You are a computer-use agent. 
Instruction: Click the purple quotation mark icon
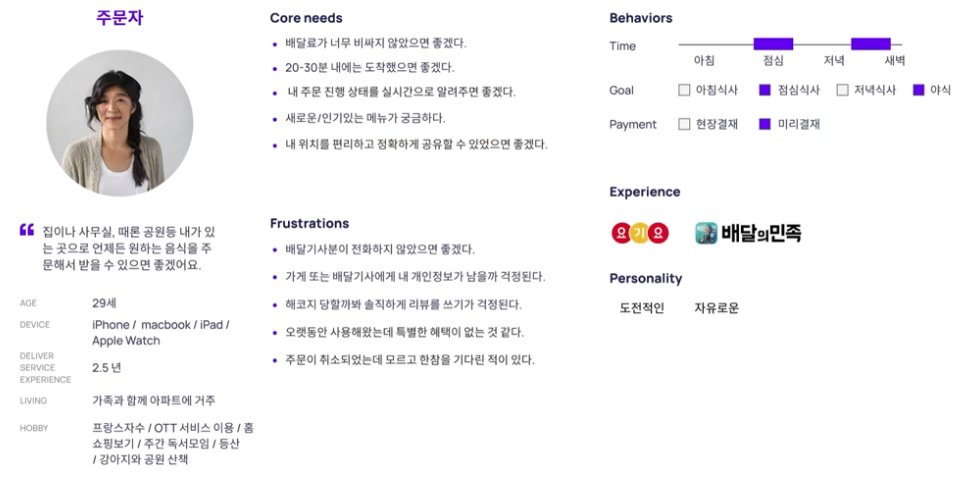point(26,230)
